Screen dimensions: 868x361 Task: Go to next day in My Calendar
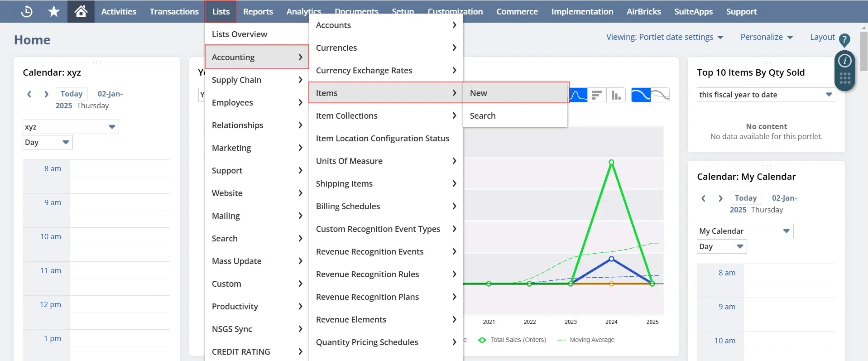(x=720, y=198)
